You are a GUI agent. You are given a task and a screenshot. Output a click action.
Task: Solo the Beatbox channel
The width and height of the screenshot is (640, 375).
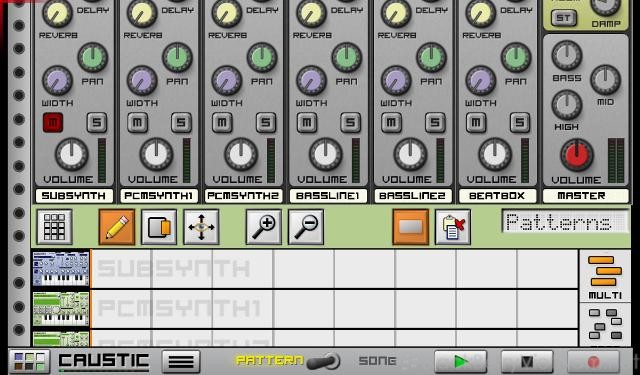[x=520, y=122]
